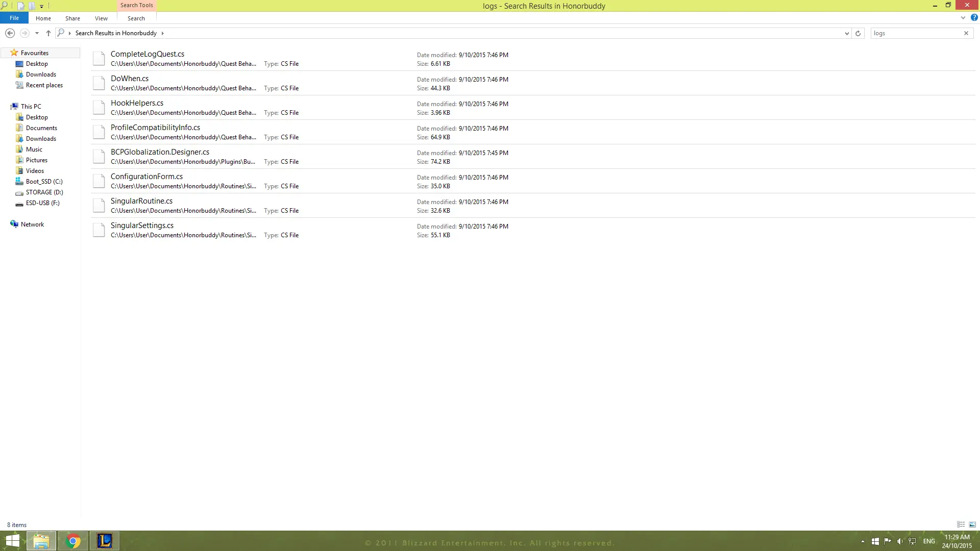Viewport: 980px width, 551px height.
Task: Click 'Search Results in Honorbuddy' breadcrumb
Action: tap(116, 33)
